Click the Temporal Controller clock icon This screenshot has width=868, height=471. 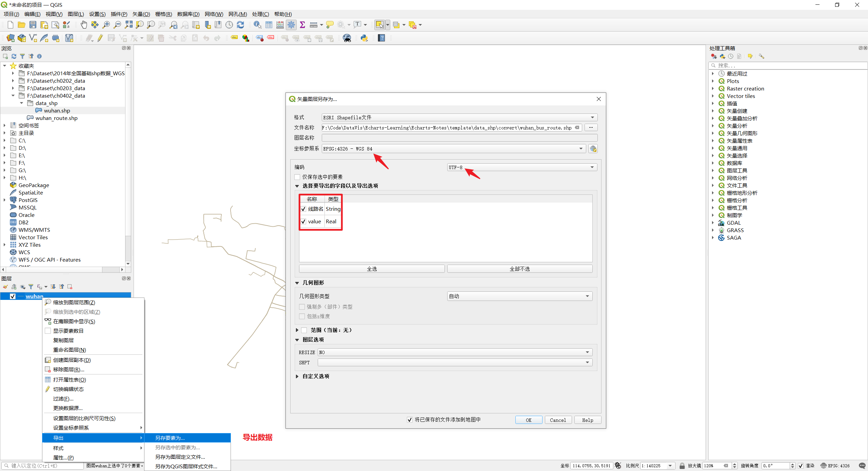point(229,25)
